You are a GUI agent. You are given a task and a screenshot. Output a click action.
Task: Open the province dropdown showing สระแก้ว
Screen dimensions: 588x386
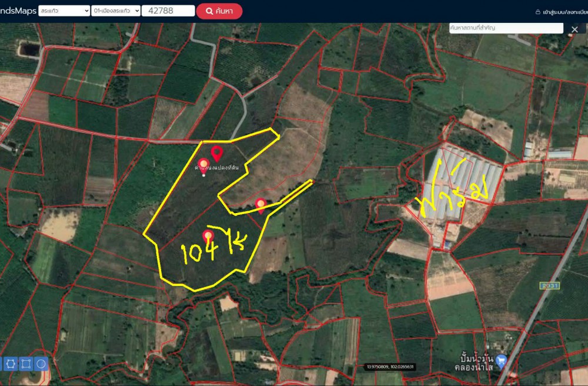click(64, 11)
